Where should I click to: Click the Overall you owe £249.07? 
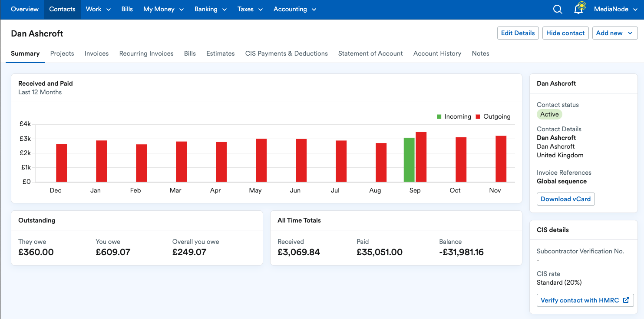pos(189,252)
